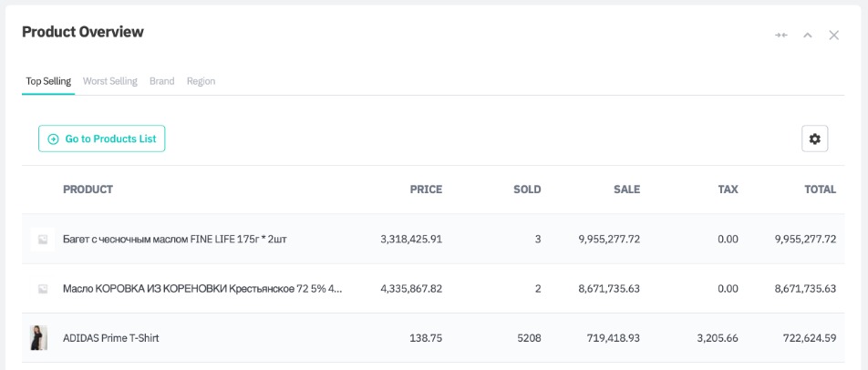The width and height of the screenshot is (868, 370).
Task: Open the ADIDAS Prime T-Shirt product name
Action: tap(110, 338)
